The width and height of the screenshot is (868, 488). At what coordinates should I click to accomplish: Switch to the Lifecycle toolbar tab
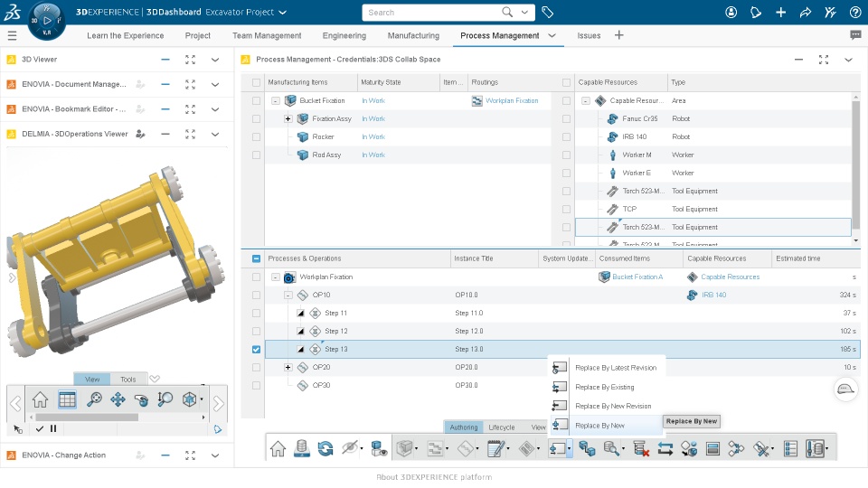pos(502,427)
